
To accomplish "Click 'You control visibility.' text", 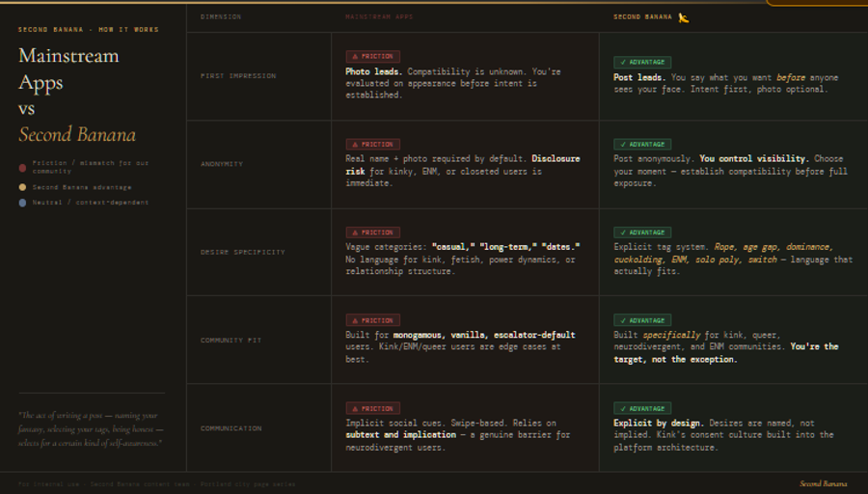I will point(754,159).
